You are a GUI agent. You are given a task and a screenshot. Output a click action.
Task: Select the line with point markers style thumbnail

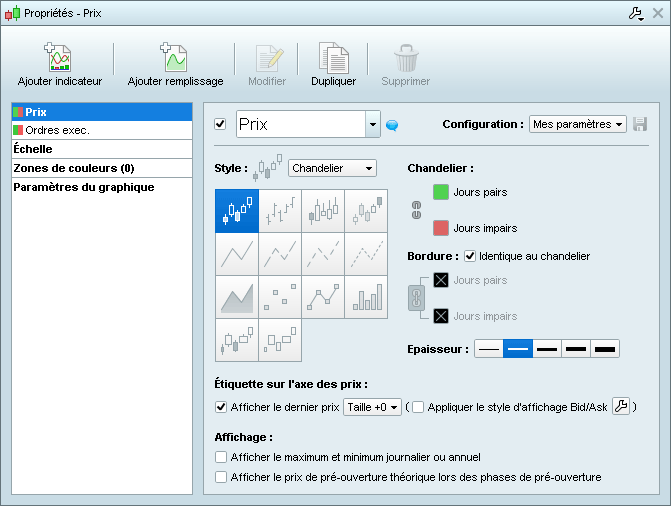point(323,297)
